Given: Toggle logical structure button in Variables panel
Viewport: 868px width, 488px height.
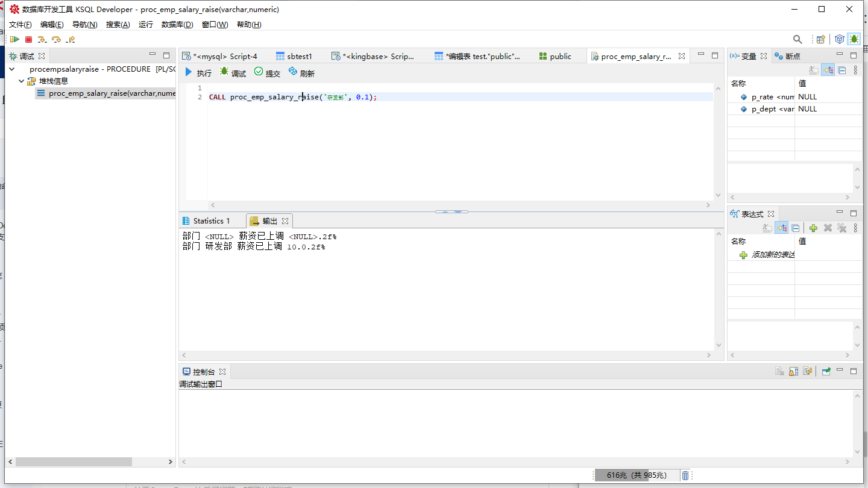Looking at the screenshot, I should pos(828,70).
